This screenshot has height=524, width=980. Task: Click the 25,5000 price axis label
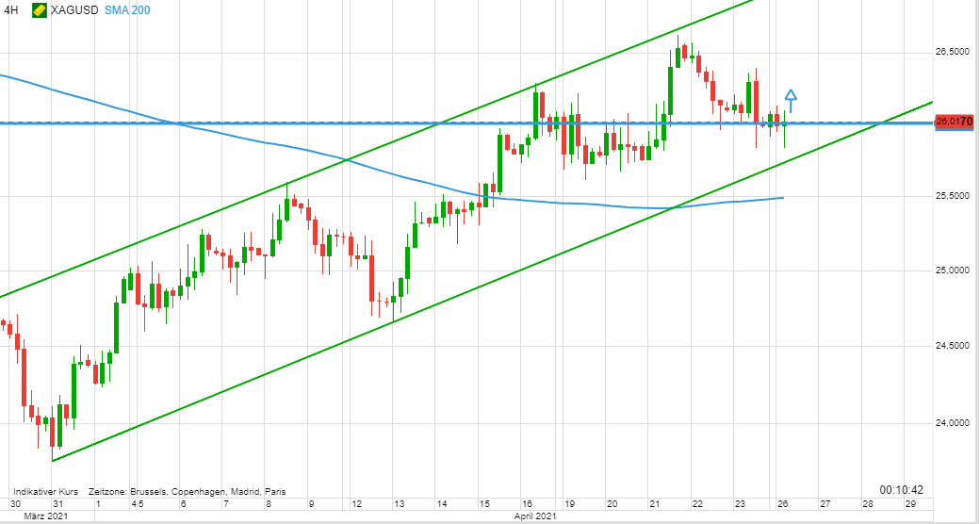pyautogui.click(x=953, y=196)
